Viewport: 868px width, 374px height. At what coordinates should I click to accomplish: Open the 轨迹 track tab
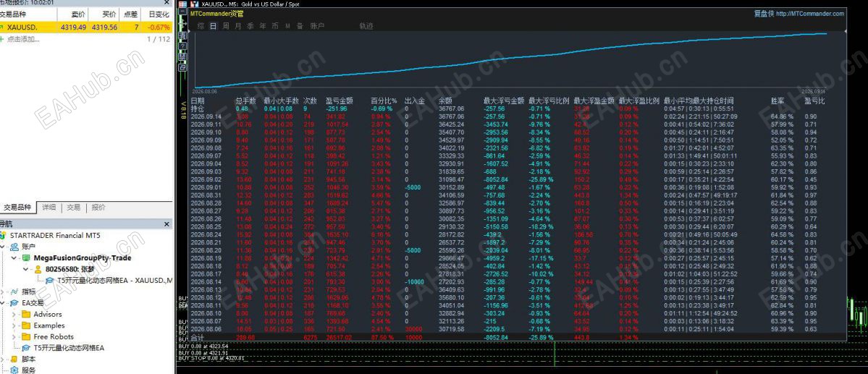pyautogui.click(x=366, y=25)
